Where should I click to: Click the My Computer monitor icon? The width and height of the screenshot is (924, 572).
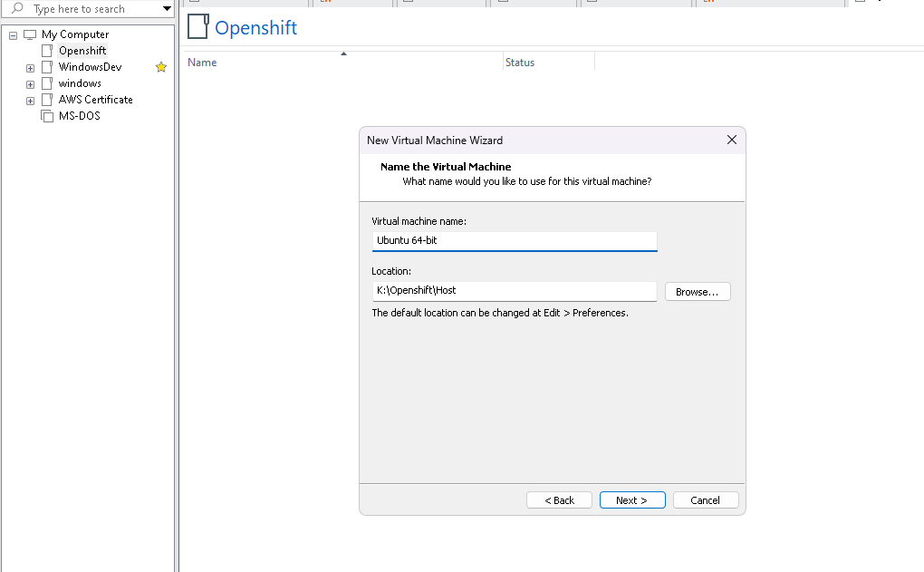pyautogui.click(x=30, y=34)
